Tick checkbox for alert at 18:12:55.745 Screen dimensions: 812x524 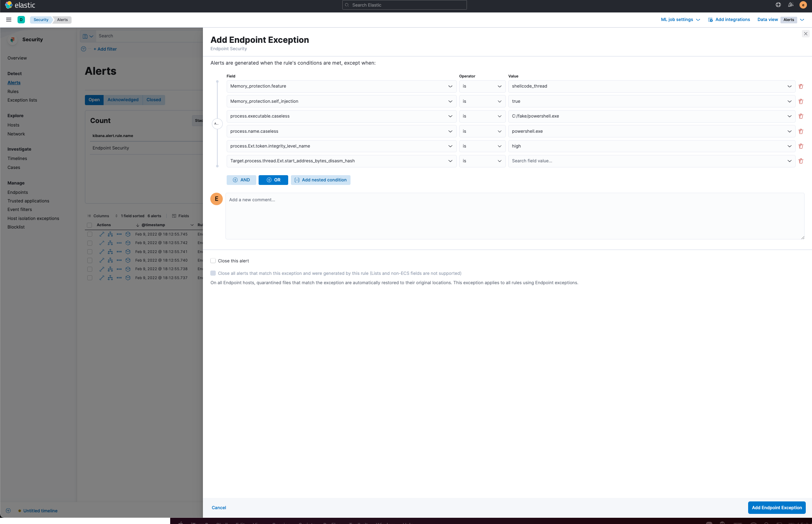click(90, 234)
